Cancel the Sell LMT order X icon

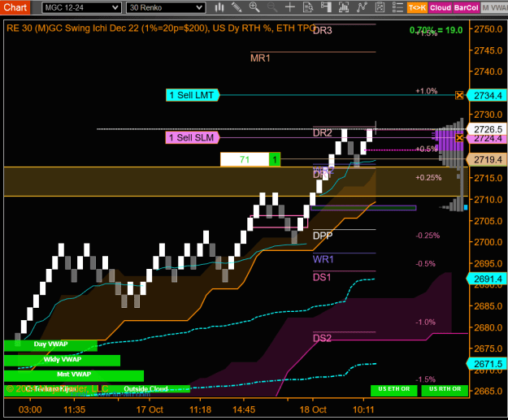pos(459,95)
